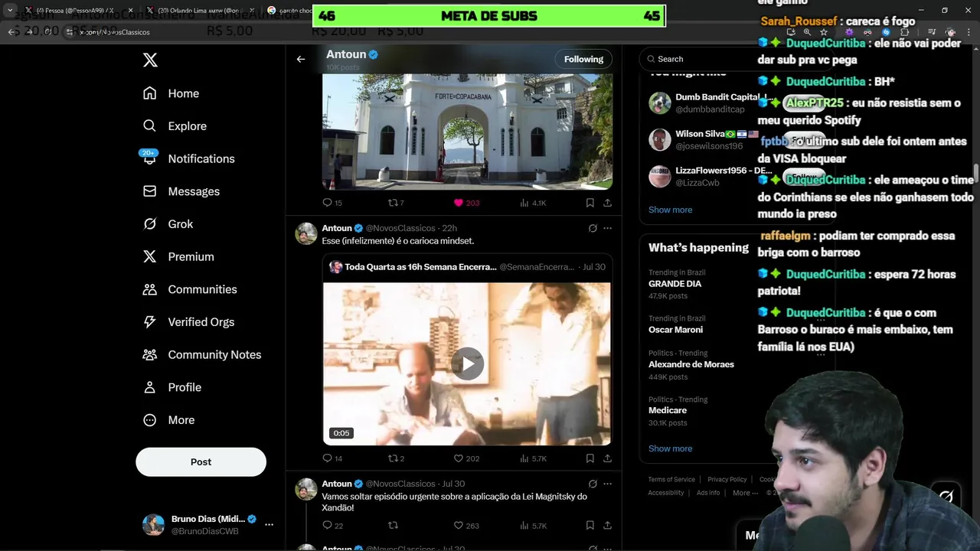Open Explore page
980x551 pixels.
(175, 126)
